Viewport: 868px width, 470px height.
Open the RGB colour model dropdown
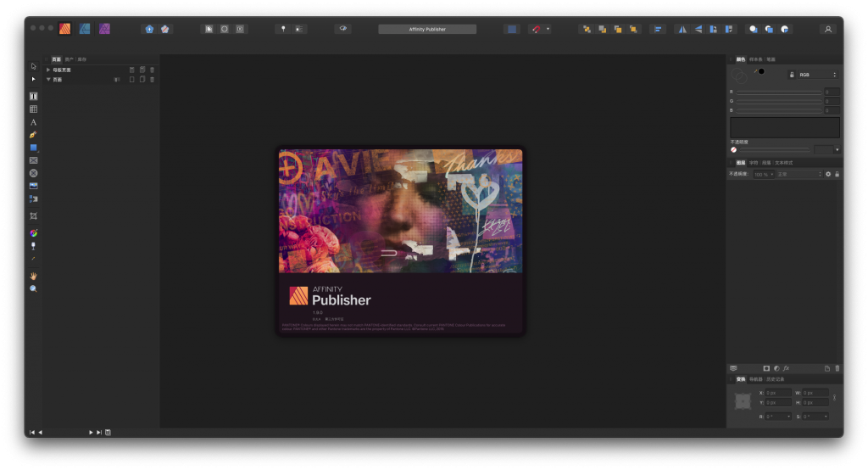point(818,75)
